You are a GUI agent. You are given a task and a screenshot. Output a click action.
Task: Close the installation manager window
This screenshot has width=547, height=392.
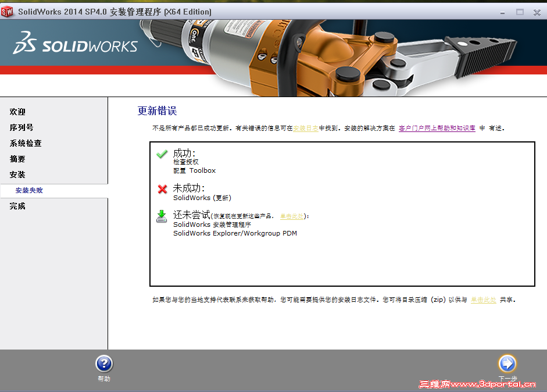click(x=537, y=12)
